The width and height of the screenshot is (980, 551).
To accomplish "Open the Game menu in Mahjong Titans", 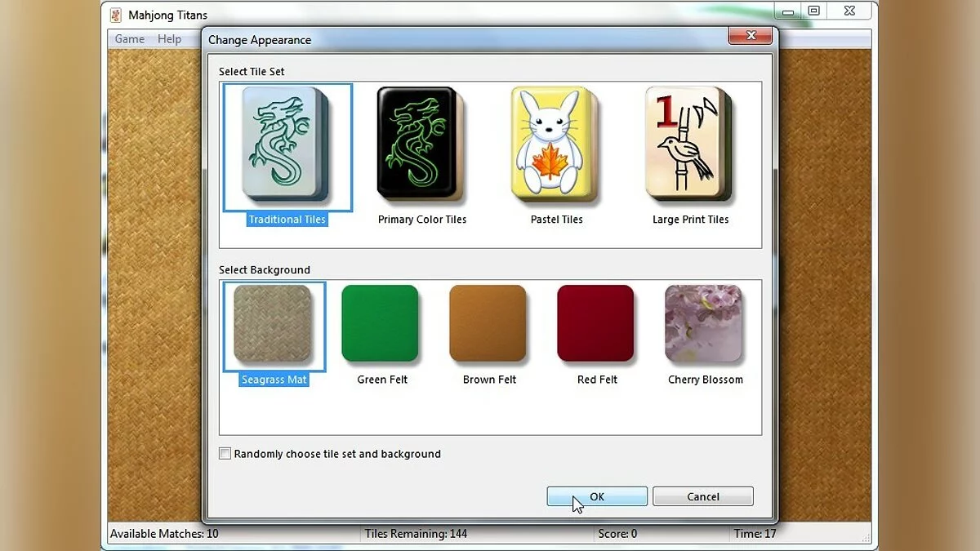I will coord(129,39).
